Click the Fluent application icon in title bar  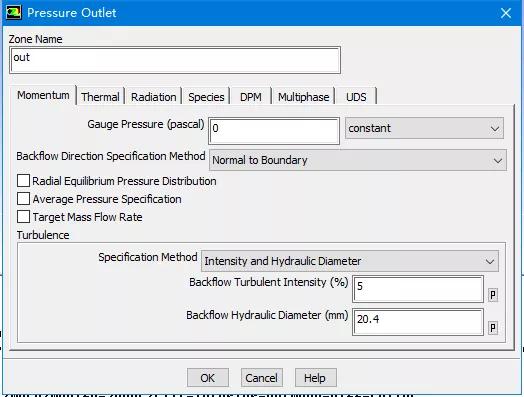coord(13,13)
